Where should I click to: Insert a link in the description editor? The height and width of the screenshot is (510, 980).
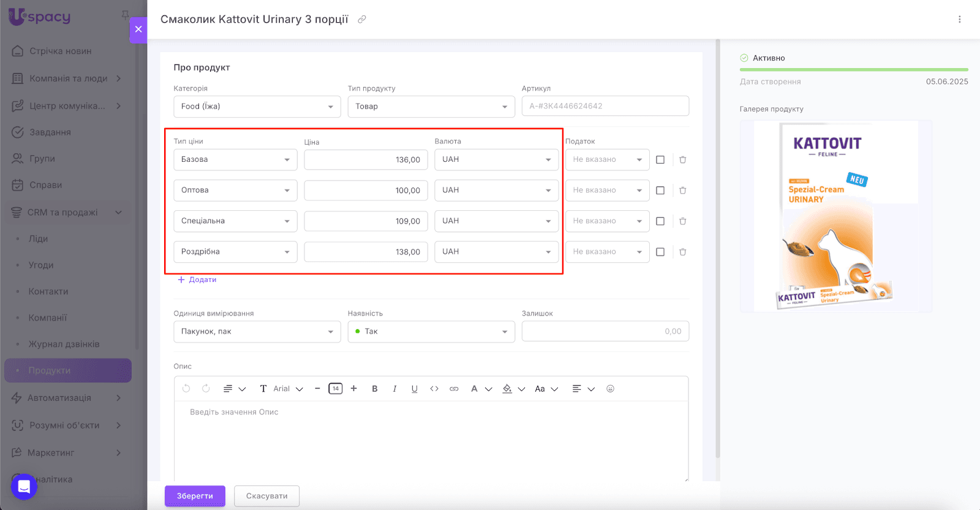tap(454, 389)
